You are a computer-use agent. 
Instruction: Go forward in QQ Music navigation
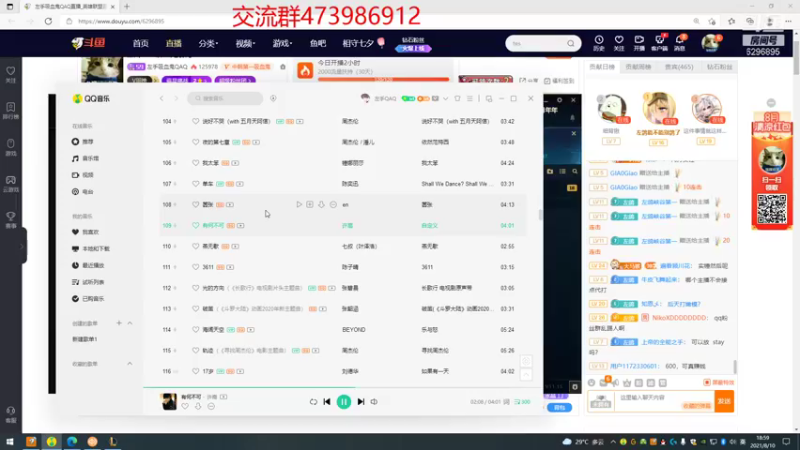pos(176,98)
